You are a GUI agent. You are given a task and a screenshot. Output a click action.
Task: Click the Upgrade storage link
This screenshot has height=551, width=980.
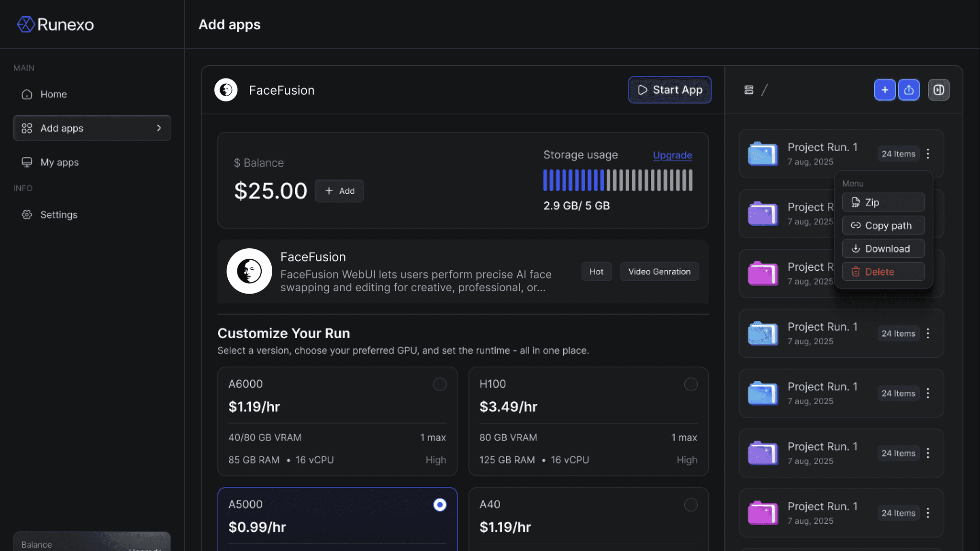[x=672, y=155]
